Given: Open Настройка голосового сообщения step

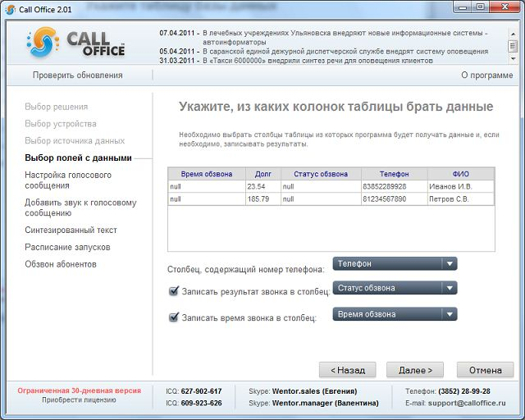Looking at the screenshot, I should click(x=68, y=180).
